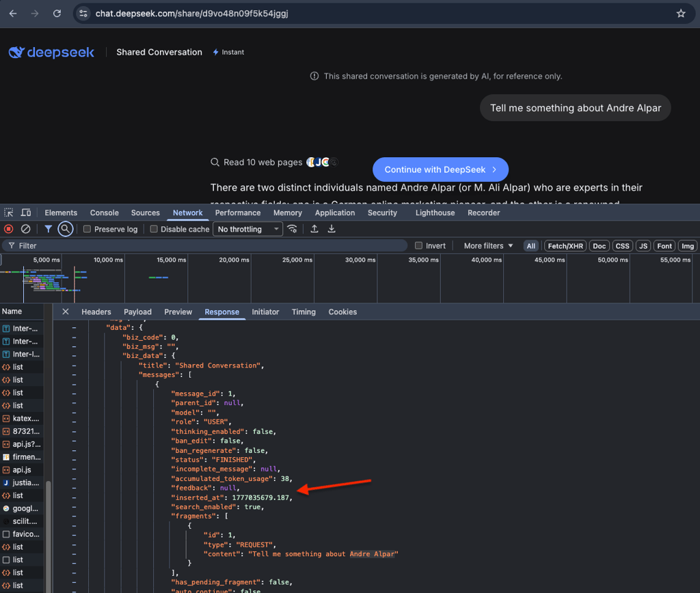Image resolution: width=700 pixels, height=593 pixels.
Task: Open the network search magnifier
Action: (65, 229)
